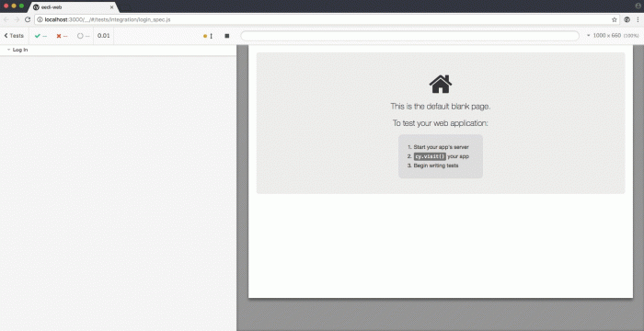This screenshot has width=644, height=331.
Task: Click the extension icon beside the bookmark star
Action: (627, 19)
